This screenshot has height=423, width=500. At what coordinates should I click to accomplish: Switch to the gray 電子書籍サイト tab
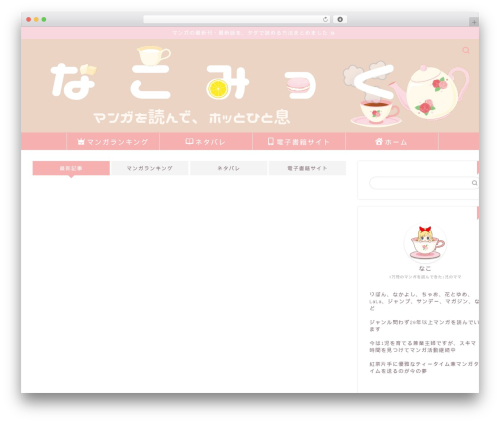(x=307, y=168)
